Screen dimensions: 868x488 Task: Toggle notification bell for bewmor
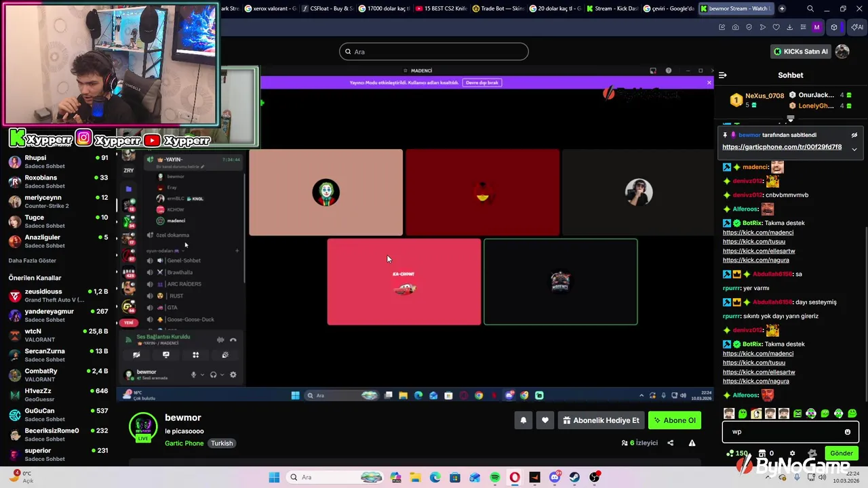[524, 420]
